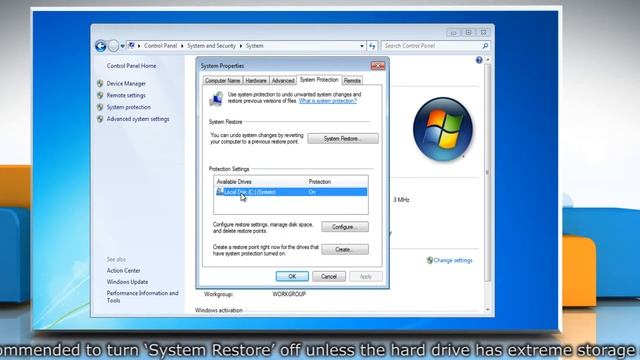
Task: Click scroll up arrow in System window
Action: (487, 60)
